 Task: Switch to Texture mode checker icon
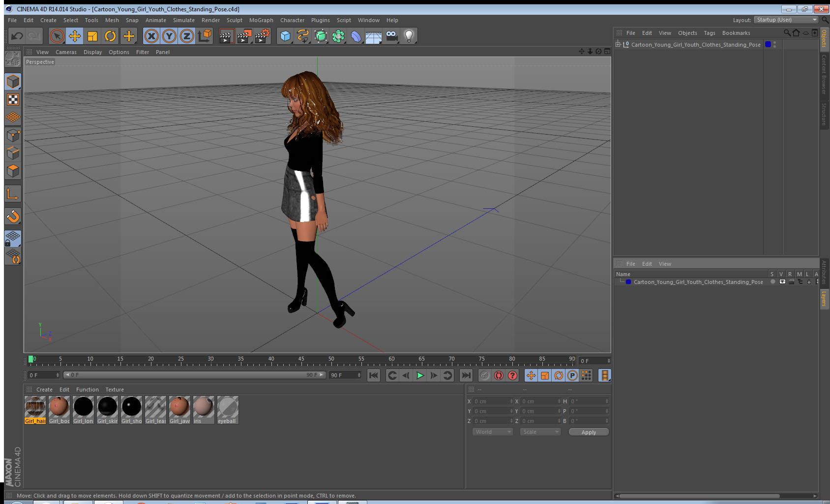[x=13, y=100]
